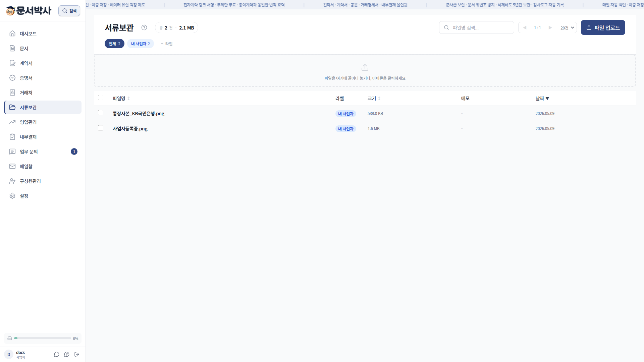Select the 전체 2 filter tab
Image resolution: width=644 pixels, height=362 pixels.
pos(114,44)
